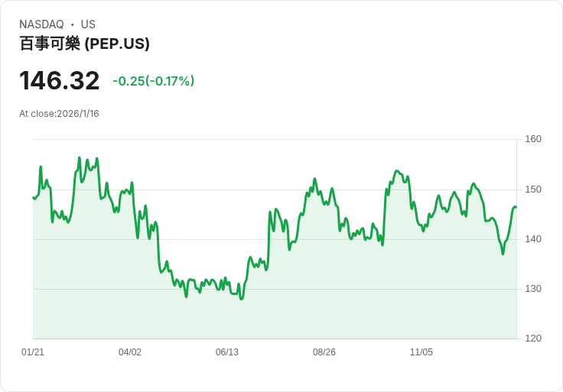The image size is (563, 392).
Task: Select the 08/26 date on the time axis
Action: tap(324, 352)
